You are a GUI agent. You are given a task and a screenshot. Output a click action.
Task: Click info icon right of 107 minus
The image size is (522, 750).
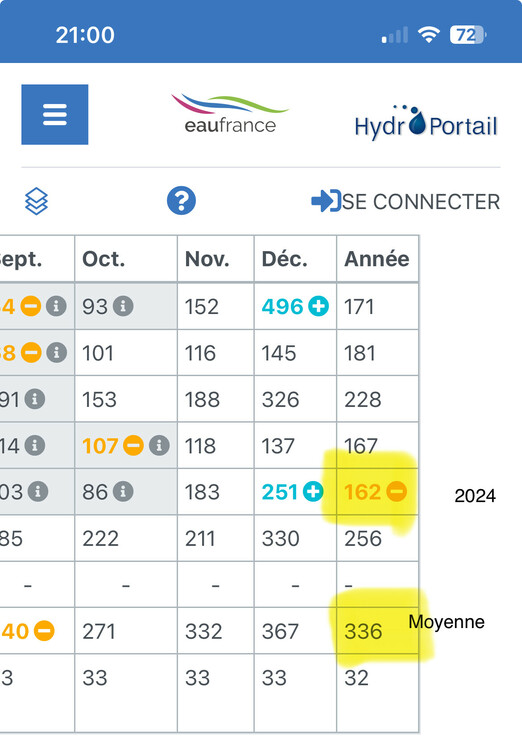pos(159,446)
